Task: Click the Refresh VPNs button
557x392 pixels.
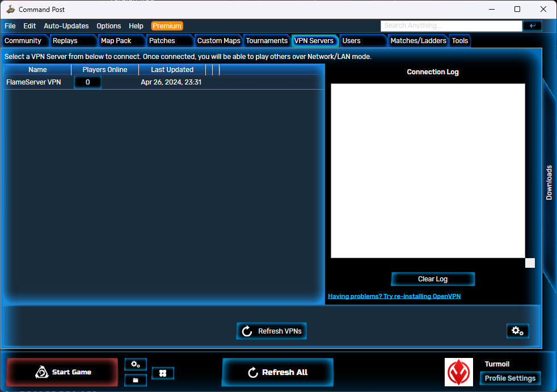Action: click(x=271, y=331)
